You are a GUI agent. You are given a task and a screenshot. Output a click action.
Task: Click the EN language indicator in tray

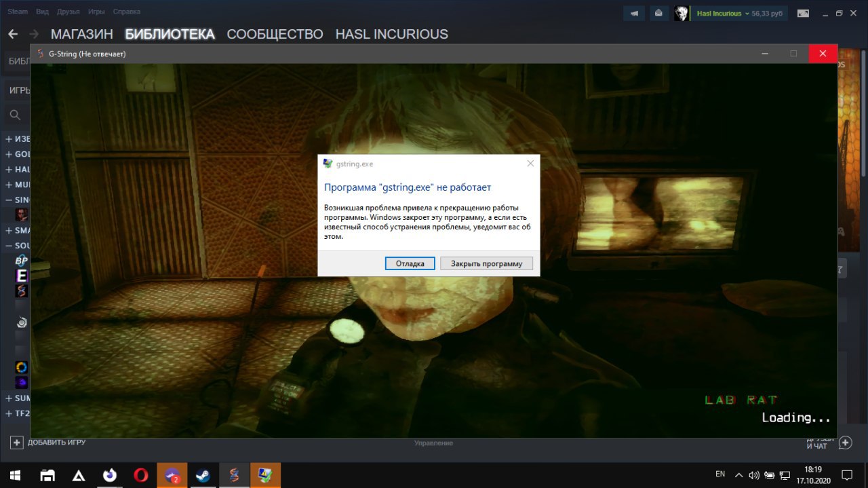(720, 474)
